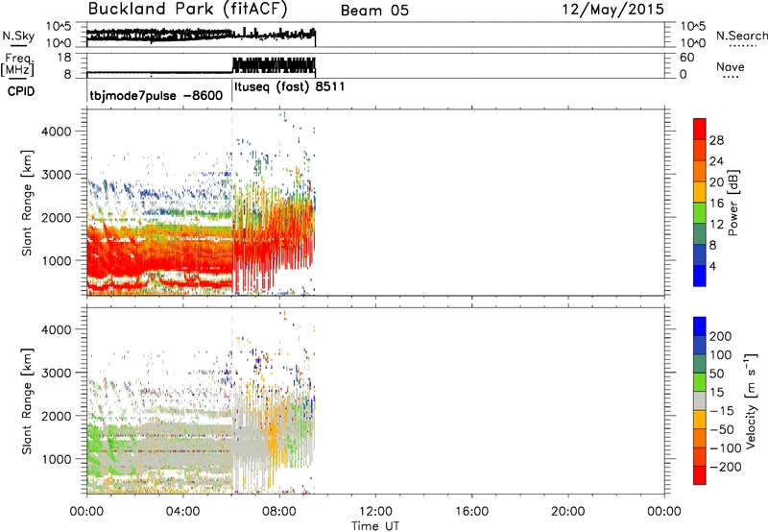This screenshot has height=532, width=768.
Task: Click the frequency trace in Freq. panel
Action: (201, 68)
